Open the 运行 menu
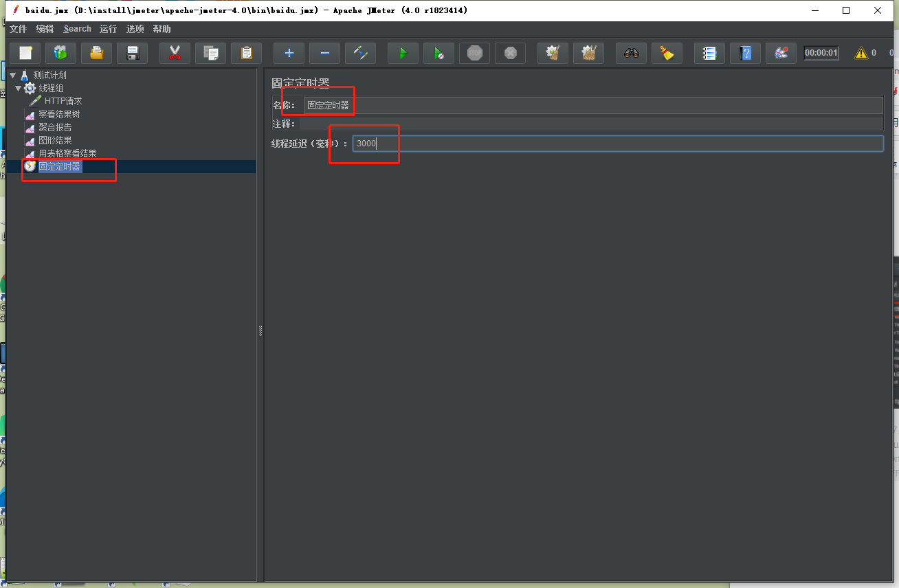 [108, 29]
